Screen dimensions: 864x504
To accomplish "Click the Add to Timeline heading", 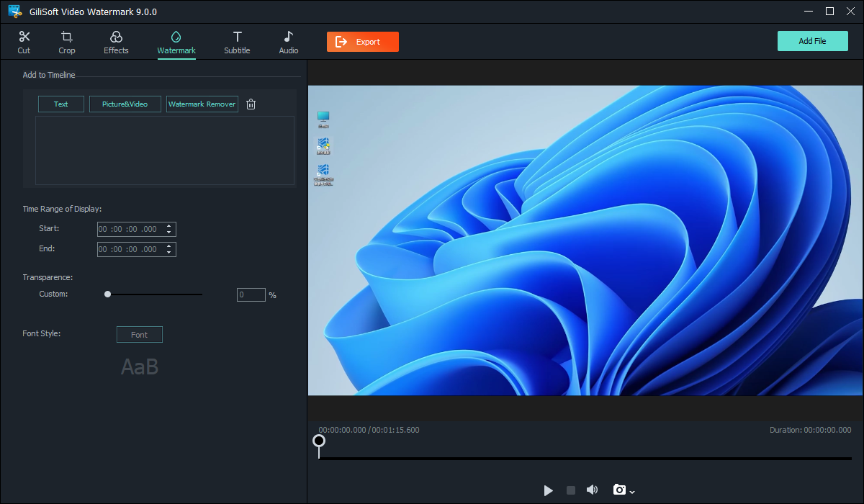I will 49,75.
